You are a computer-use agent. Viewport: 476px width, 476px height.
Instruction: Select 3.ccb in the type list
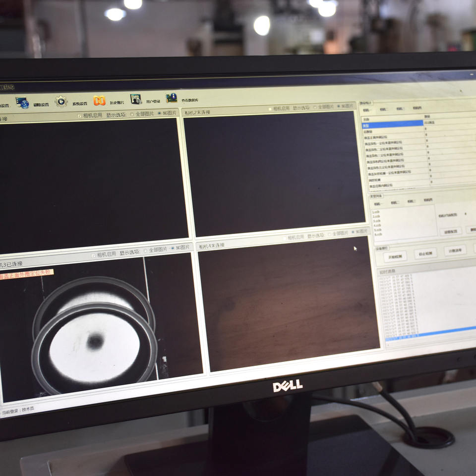377,221
